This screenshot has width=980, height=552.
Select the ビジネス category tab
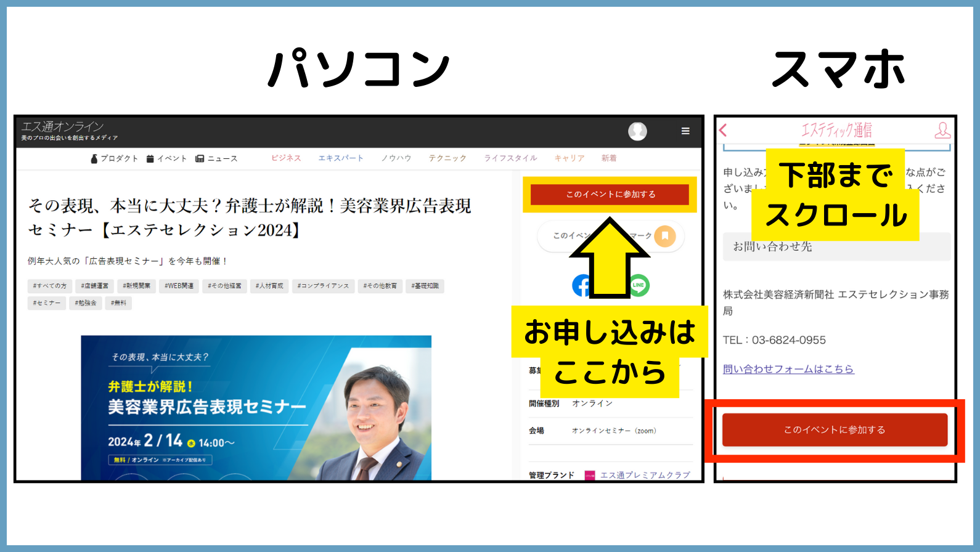[x=286, y=158]
